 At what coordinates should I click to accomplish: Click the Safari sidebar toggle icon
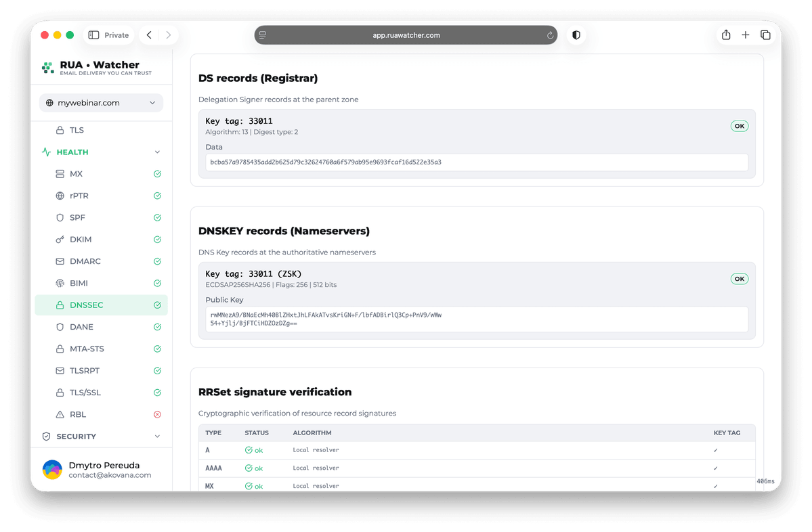click(x=93, y=35)
